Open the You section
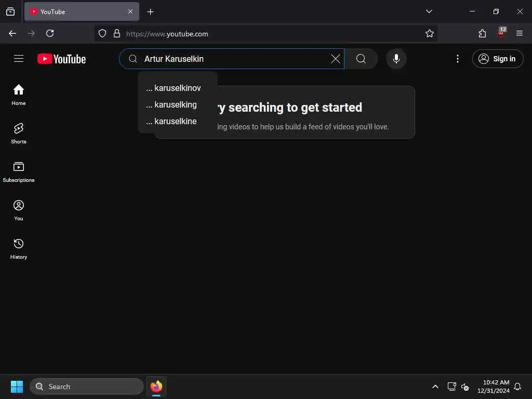This screenshot has width=532, height=399. coord(19,210)
